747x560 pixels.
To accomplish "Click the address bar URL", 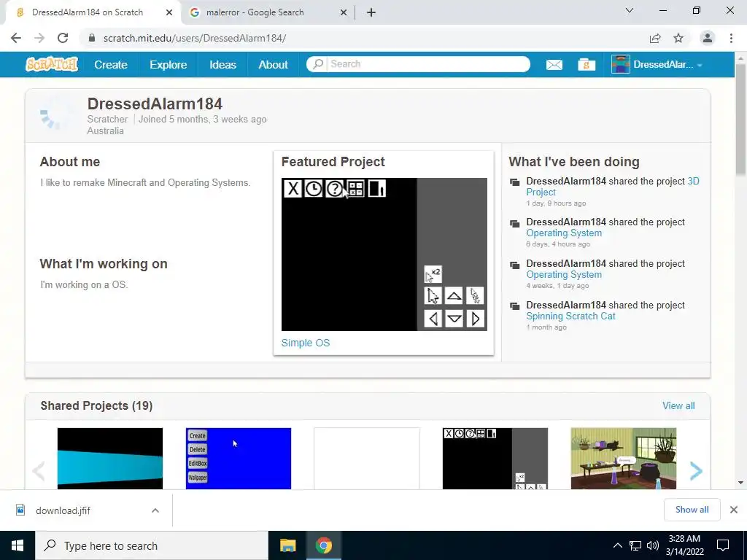I will point(194,38).
